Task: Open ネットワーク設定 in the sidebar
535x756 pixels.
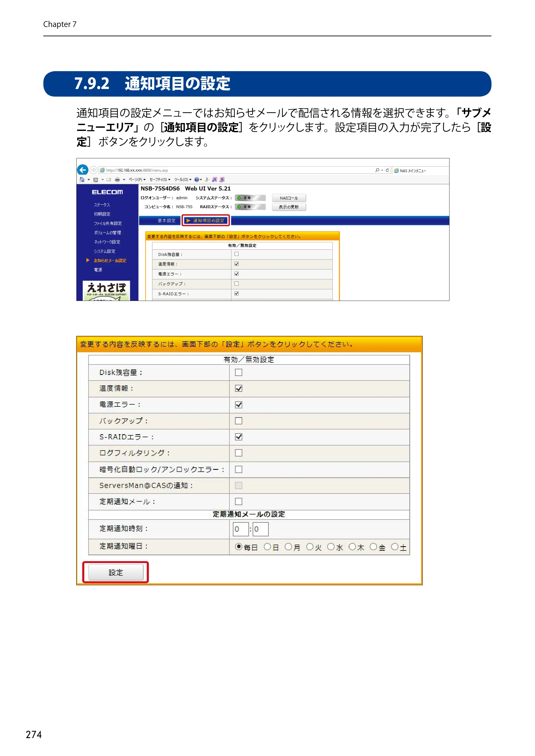Action: (107, 242)
